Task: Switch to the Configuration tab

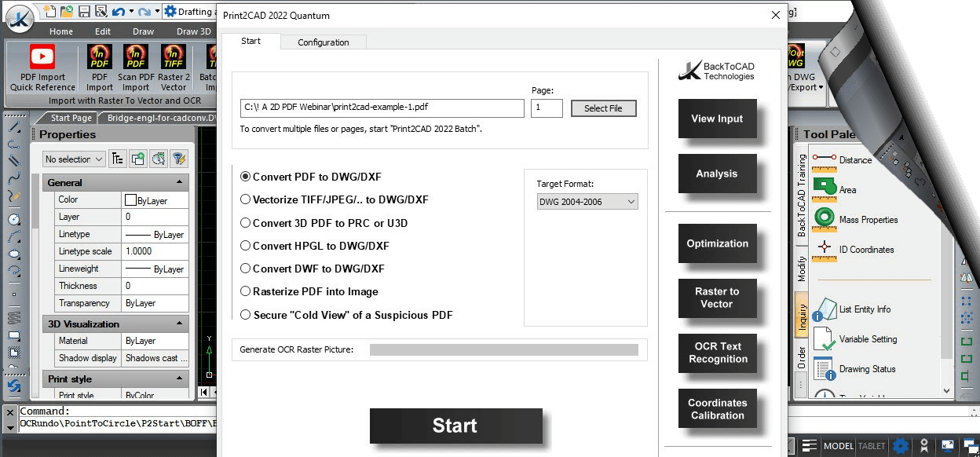Action: tap(323, 42)
